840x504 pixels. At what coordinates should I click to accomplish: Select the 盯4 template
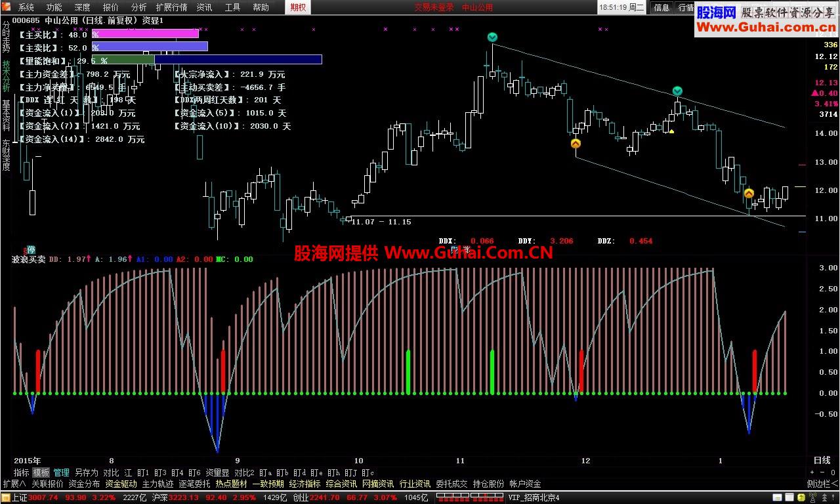click(177, 472)
